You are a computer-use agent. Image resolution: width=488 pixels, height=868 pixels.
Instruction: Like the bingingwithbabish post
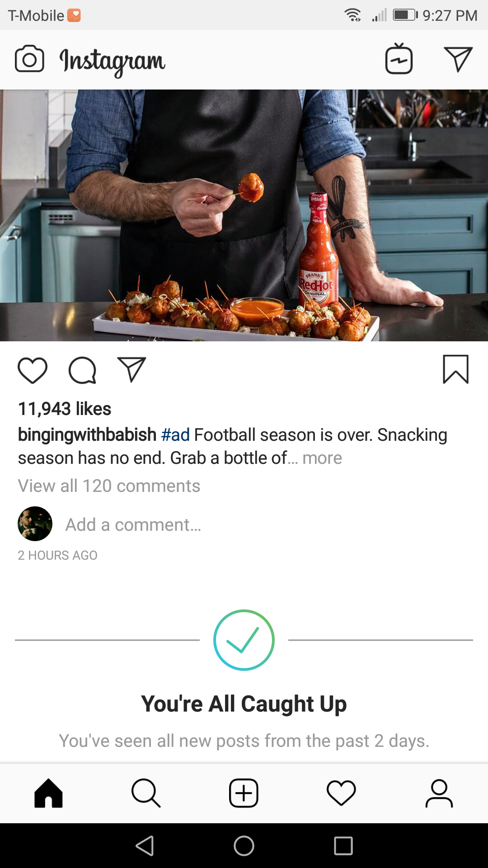pos(33,370)
